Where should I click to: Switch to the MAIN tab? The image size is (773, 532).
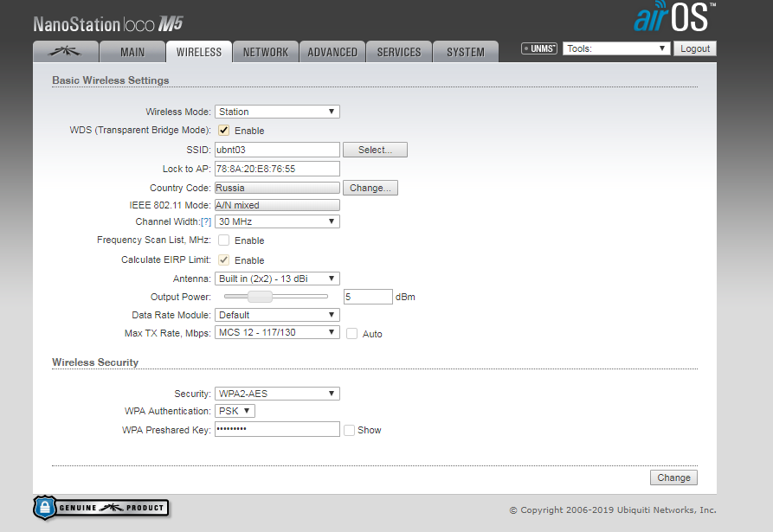tap(132, 52)
